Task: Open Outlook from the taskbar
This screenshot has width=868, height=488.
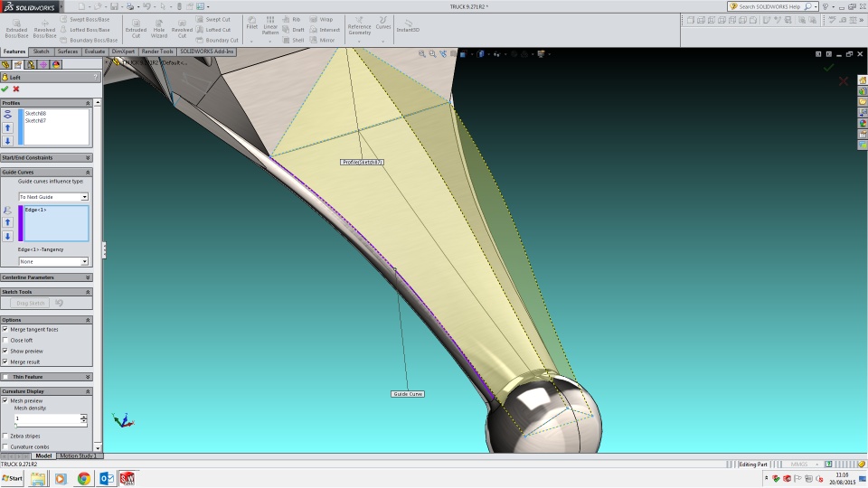Action: click(106, 479)
